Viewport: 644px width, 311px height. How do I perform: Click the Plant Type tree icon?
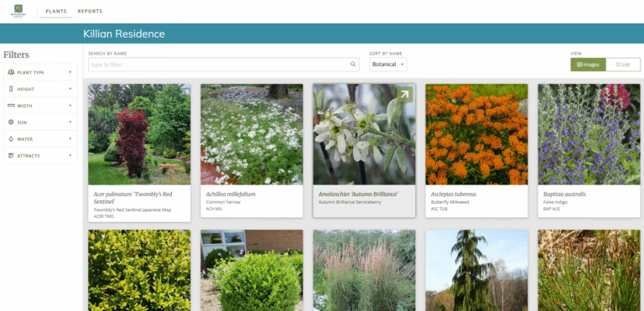(x=11, y=72)
